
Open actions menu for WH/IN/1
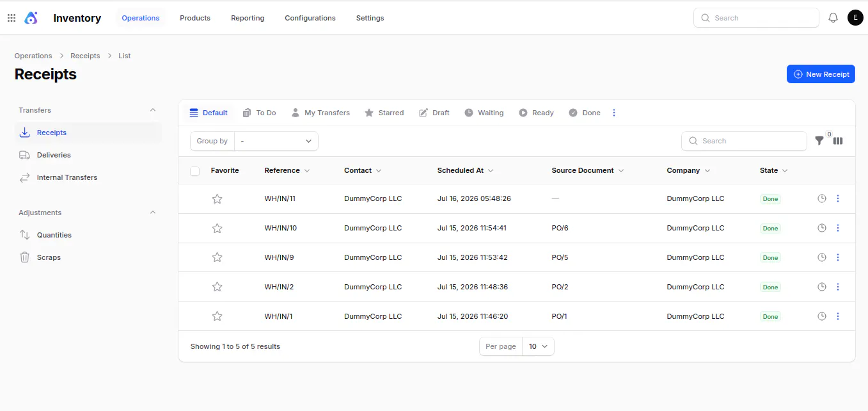tap(838, 316)
